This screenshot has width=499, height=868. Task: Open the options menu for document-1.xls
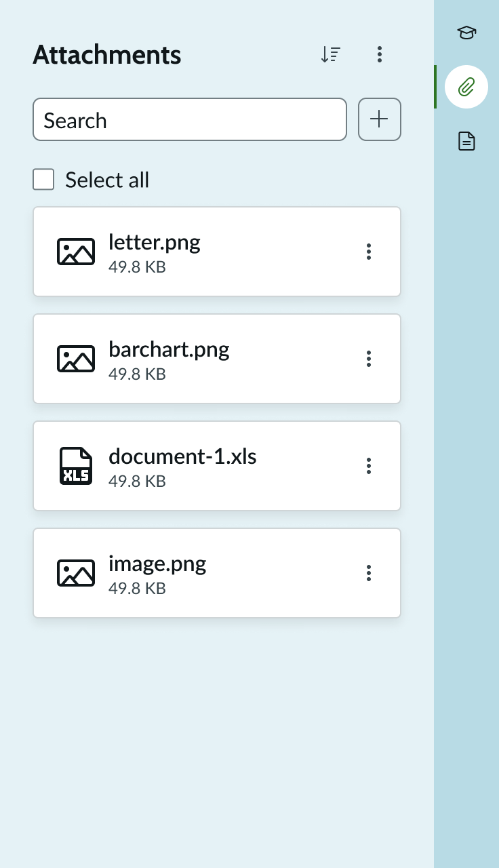(x=369, y=465)
